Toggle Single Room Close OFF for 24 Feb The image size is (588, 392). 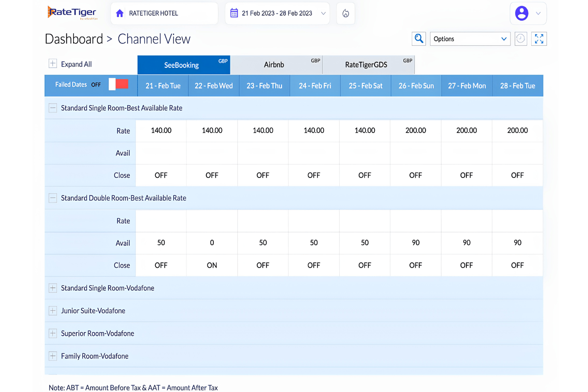click(x=314, y=175)
